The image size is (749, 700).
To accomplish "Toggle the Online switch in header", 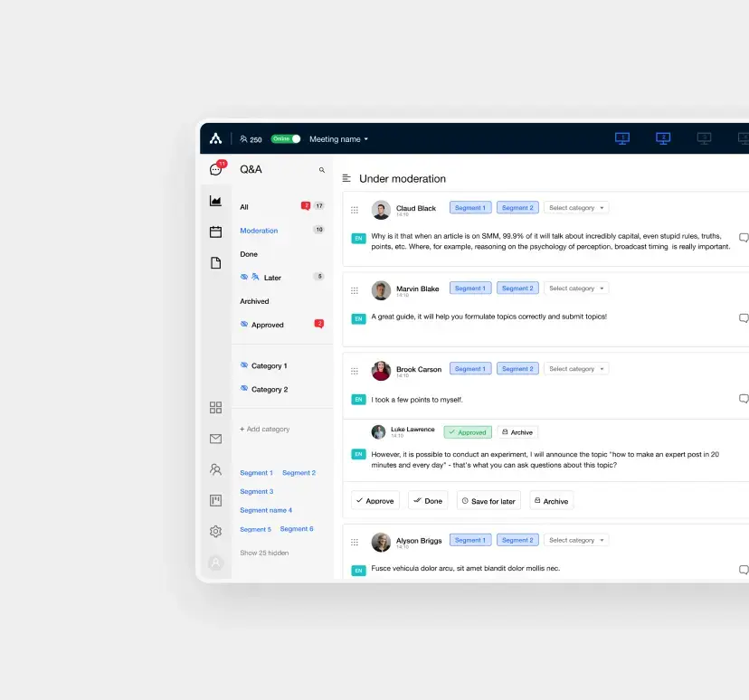I will tap(286, 139).
